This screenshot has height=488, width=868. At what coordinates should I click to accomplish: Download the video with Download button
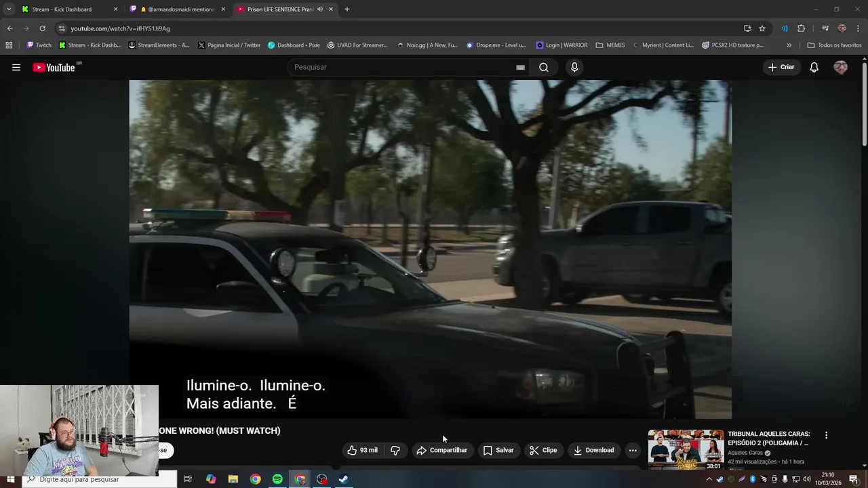(x=593, y=450)
